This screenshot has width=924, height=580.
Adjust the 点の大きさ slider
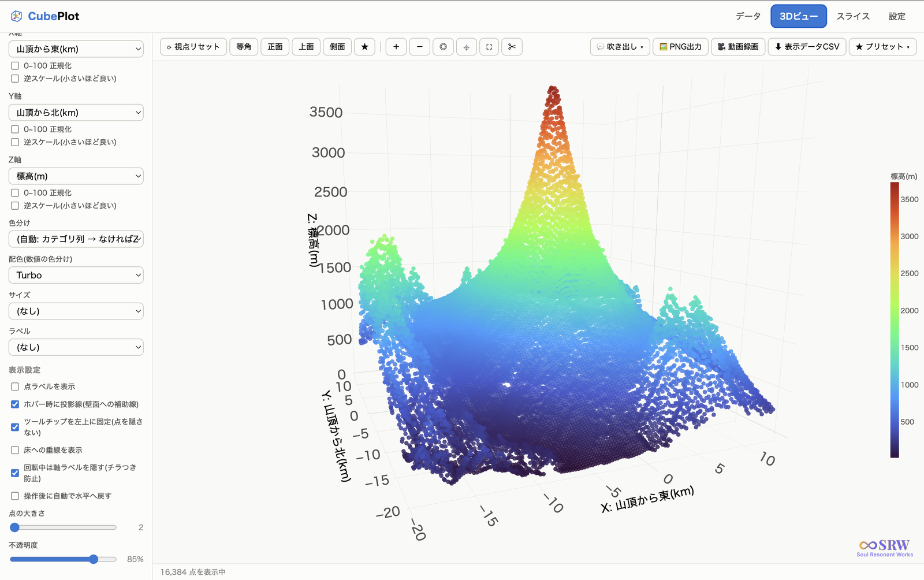[63, 527]
